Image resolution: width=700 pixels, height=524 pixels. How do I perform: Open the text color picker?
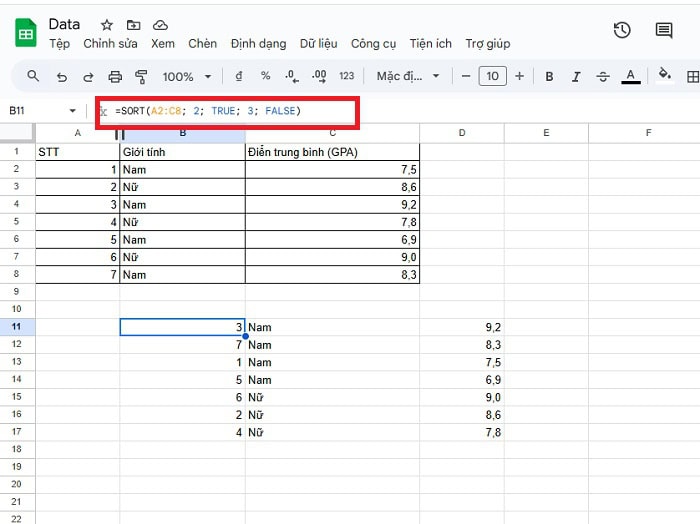[630, 76]
